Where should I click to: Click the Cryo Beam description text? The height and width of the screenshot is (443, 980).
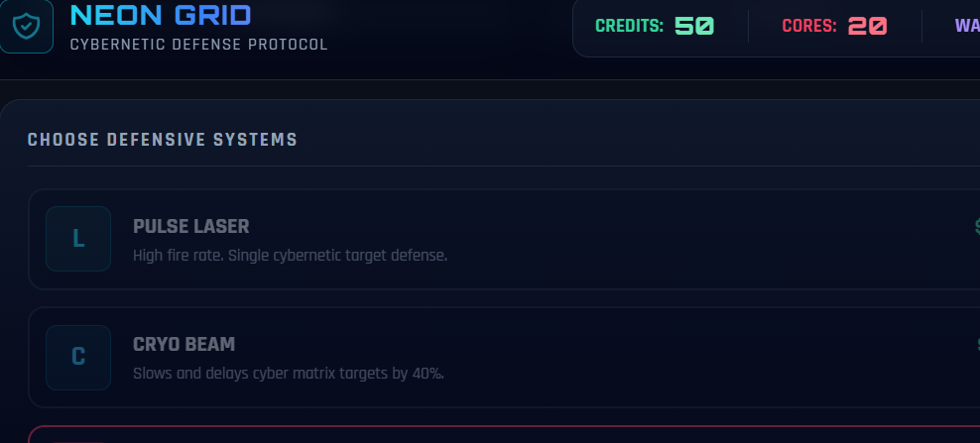pos(289,374)
